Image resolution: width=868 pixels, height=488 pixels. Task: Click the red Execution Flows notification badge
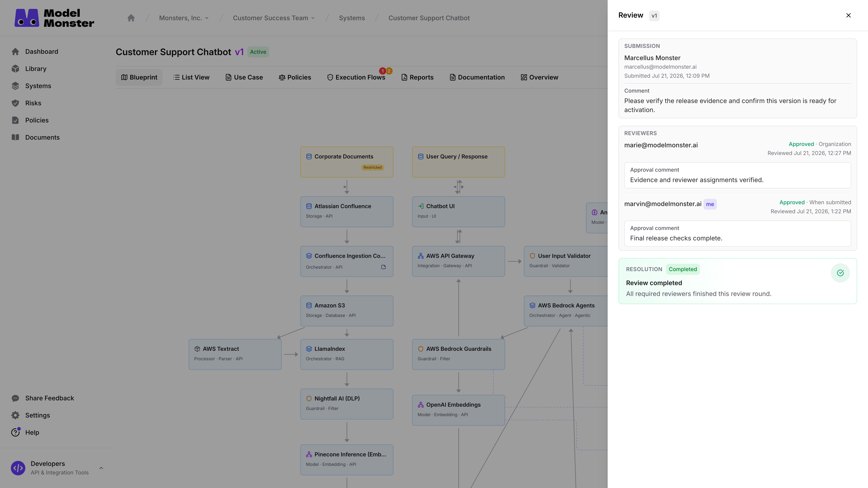(x=382, y=71)
